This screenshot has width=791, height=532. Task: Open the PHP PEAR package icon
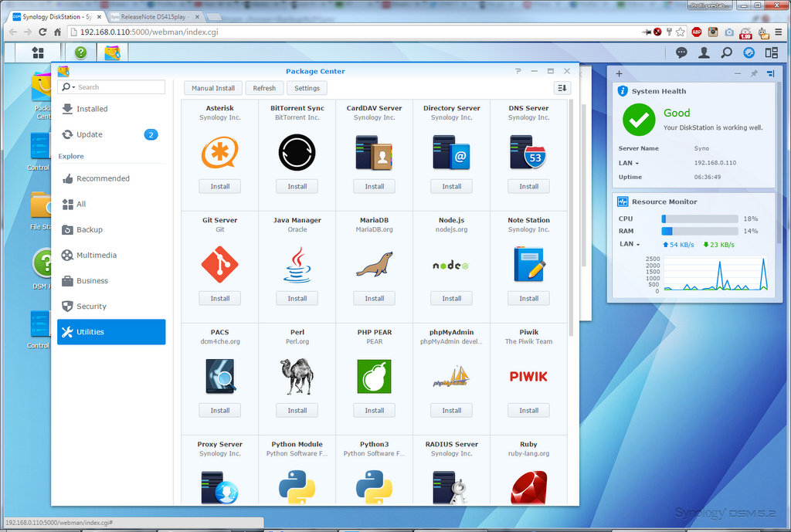tap(375, 376)
